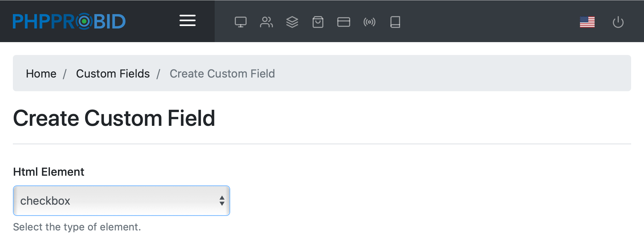Open the book icon in header
Viewport: 644px width, 235px height.
click(x=395, y=22)
